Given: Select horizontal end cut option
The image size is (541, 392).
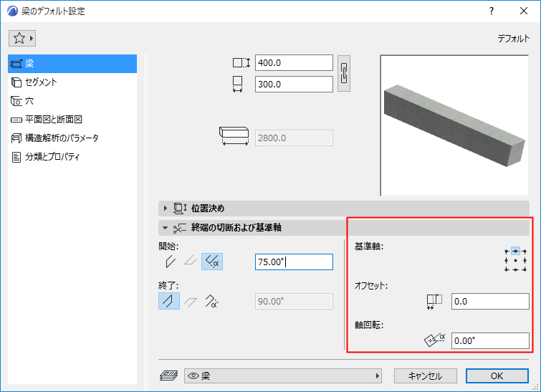Looking at the screenshot, I should pyautogui.click(x=191, y=302).
